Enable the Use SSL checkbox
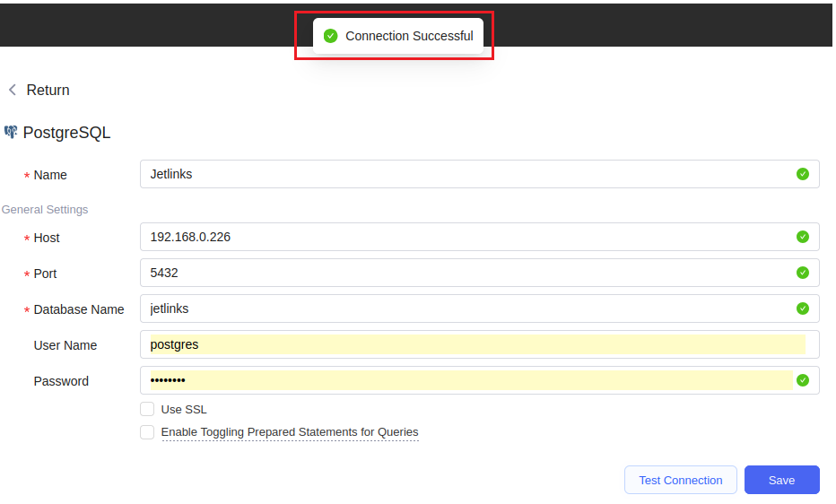Viewport: 836px width, 504px height. (x=147, y=409)
